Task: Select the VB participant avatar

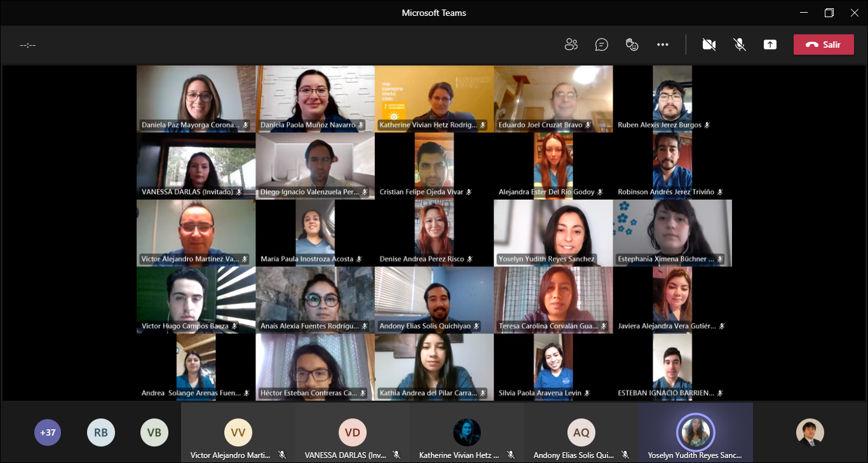Action: 154,432
